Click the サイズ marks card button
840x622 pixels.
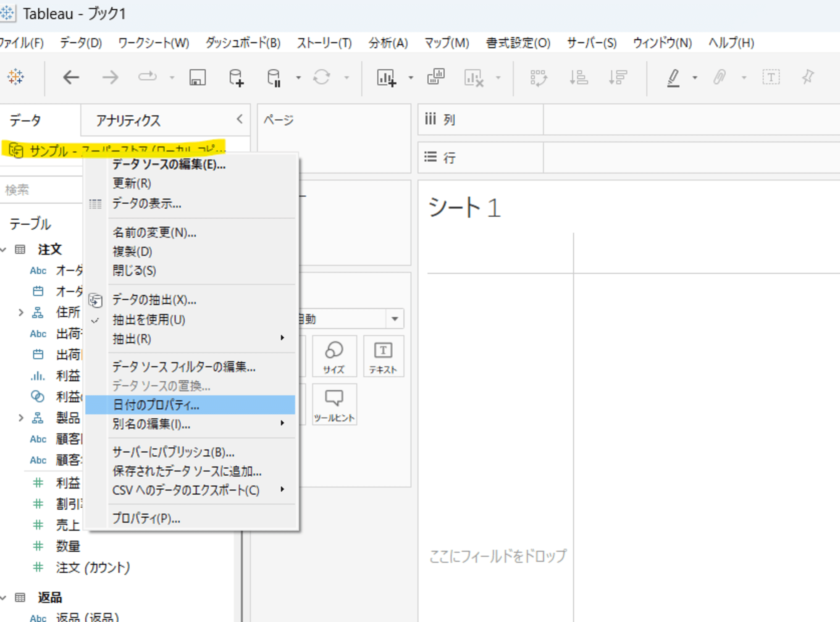(334, 356)
